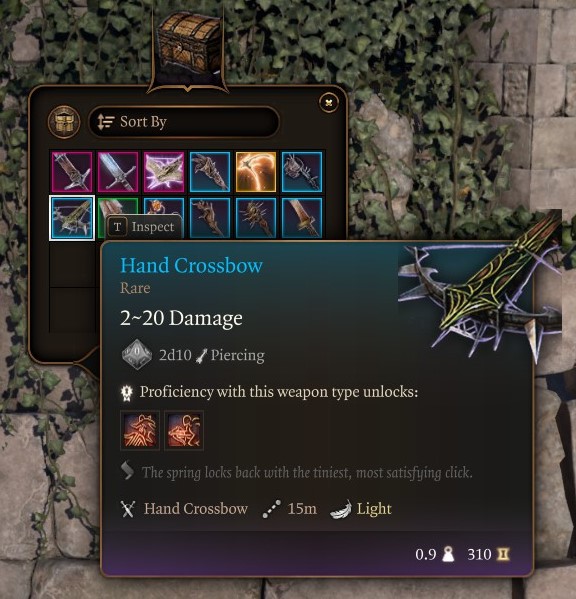Close the chest inventory panel
576x599 pixels.
(328, 102)
